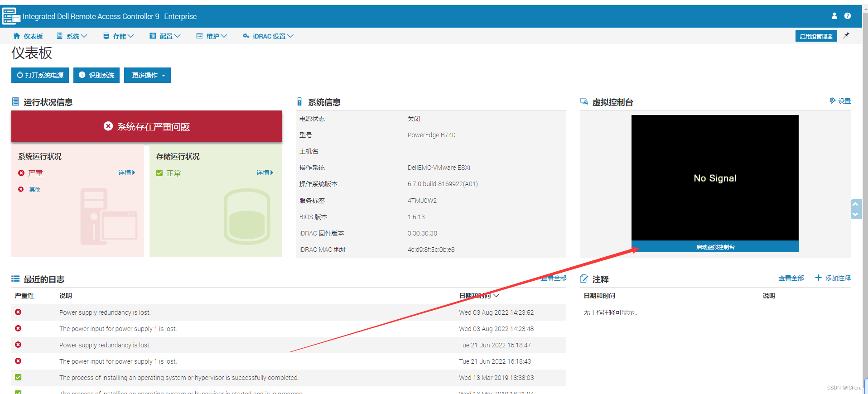Open 详情 link under 系统运行状况

(x=126, y=173)
